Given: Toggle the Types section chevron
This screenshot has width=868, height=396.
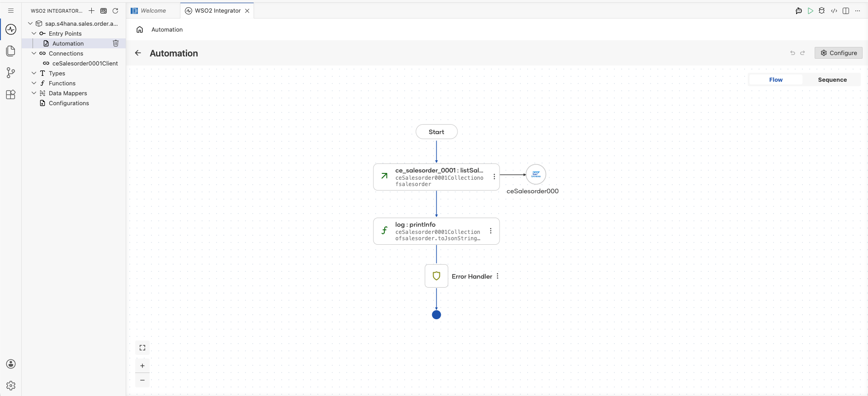Looking at the screenshot, I should (34, 73).
